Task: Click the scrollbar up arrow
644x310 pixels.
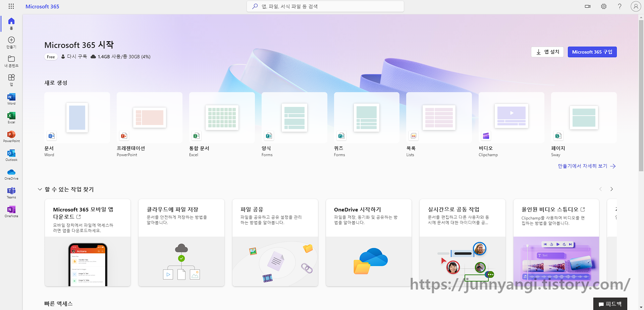Action: pos(641,17)
